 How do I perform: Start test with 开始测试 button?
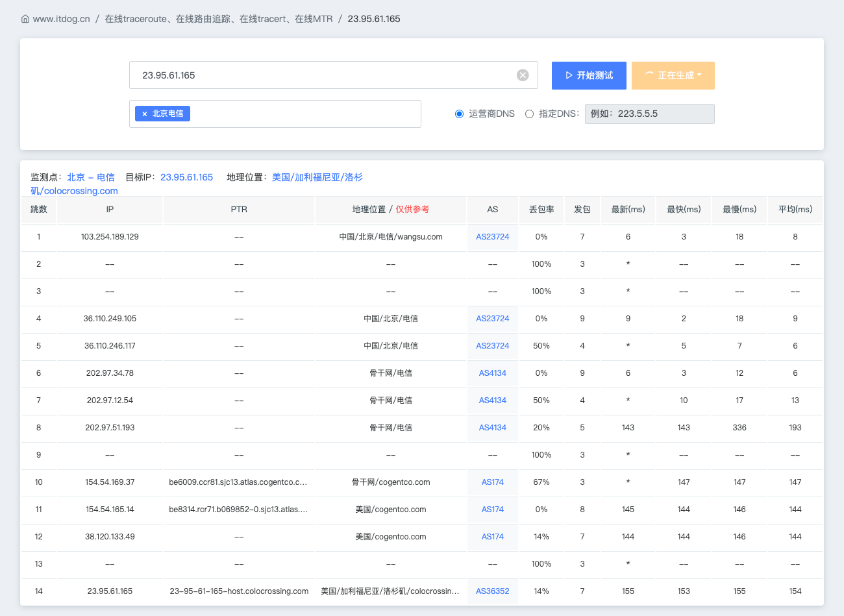589,75
